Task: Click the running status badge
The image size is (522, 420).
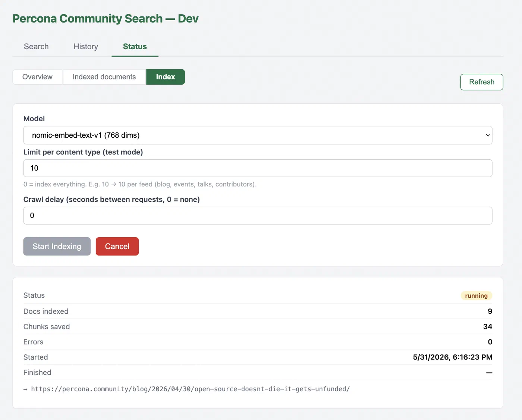Action: 477,296
